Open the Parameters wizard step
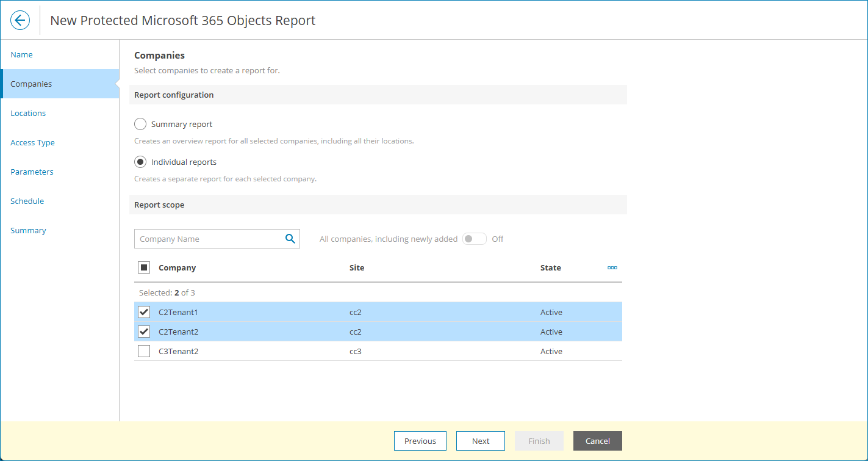This screenshot has width=868, height=461. point(32,172)
